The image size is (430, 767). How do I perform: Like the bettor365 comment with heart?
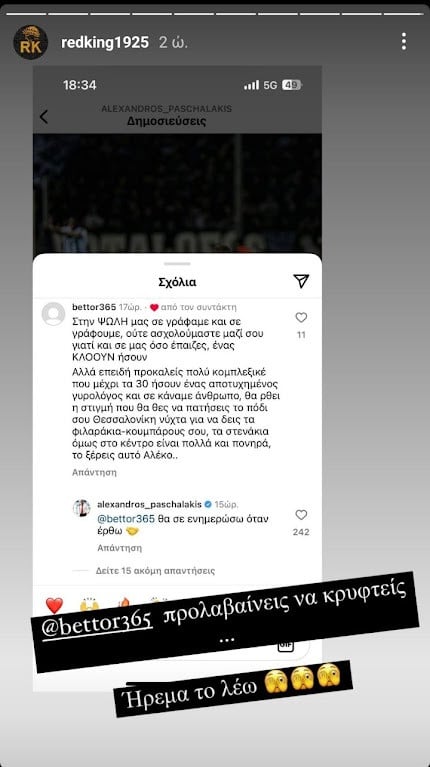point(301,318)
